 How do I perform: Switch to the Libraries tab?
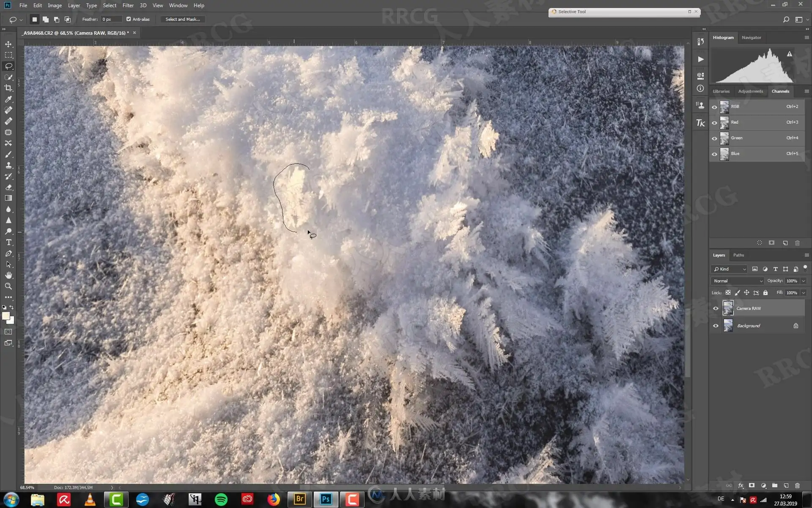tap(721, 91)
